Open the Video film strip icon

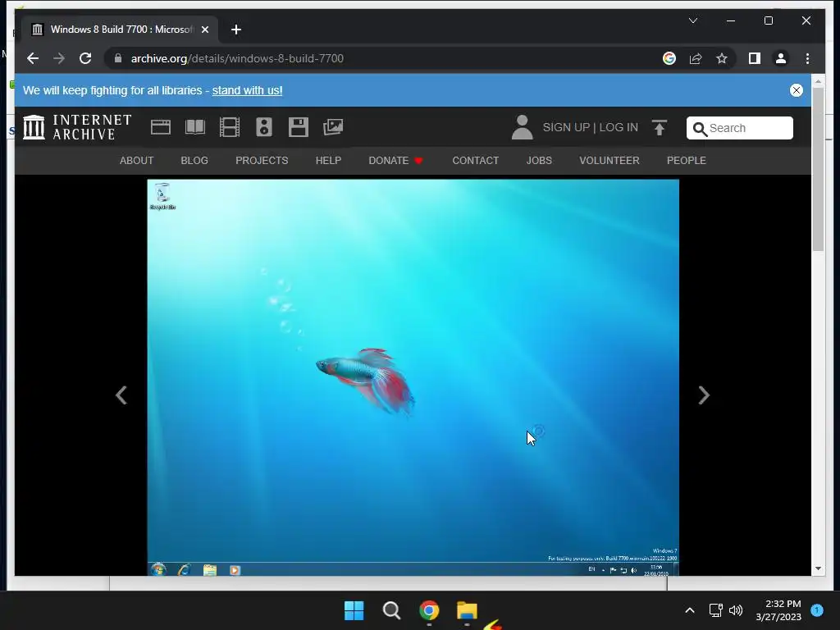[230, 127]
